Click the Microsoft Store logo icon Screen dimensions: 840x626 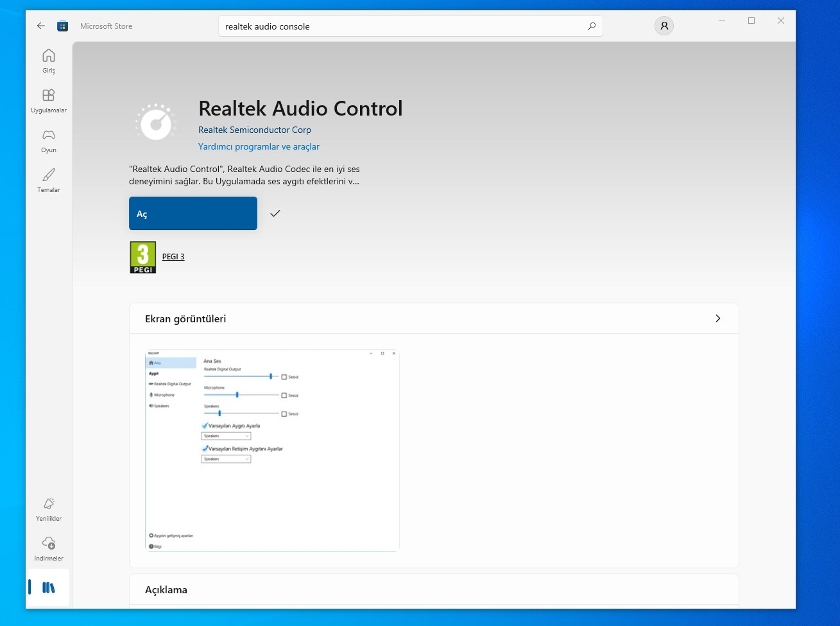tap(62, 26)
